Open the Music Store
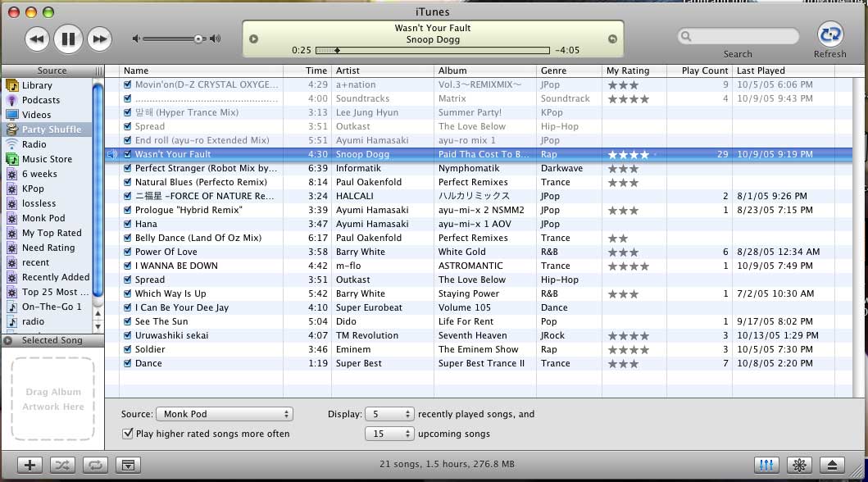 (x=48, y=159)
